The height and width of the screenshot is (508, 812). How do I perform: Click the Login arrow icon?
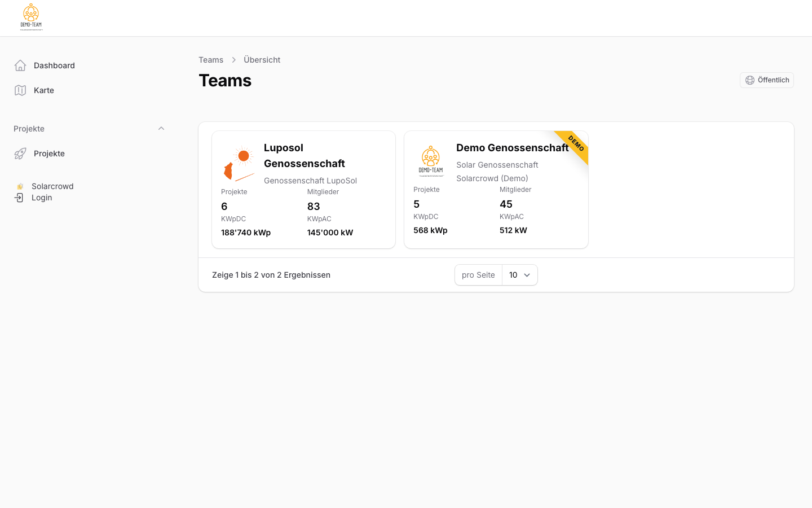pyautogui.click(x=19, y=198)
